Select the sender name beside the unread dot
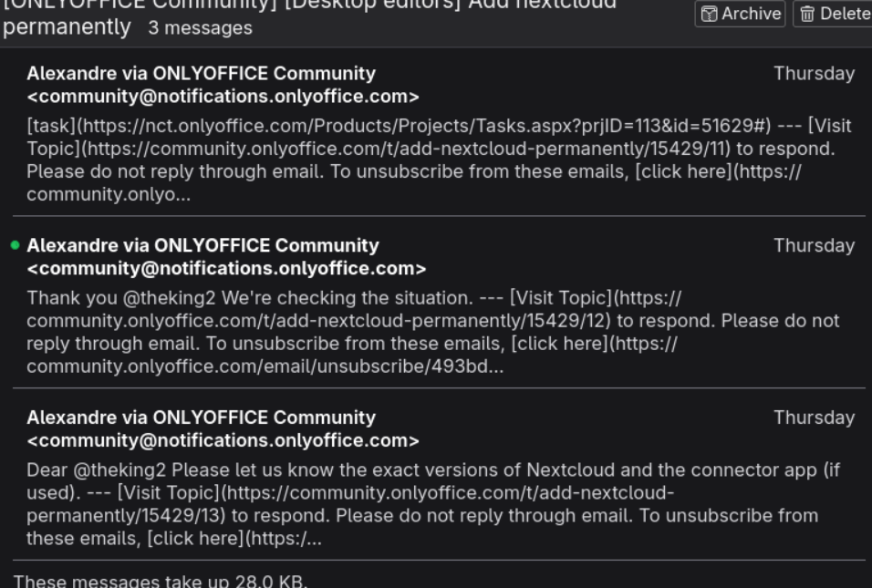The width and height of the screenshot is (872, 588). pos(202,245)
